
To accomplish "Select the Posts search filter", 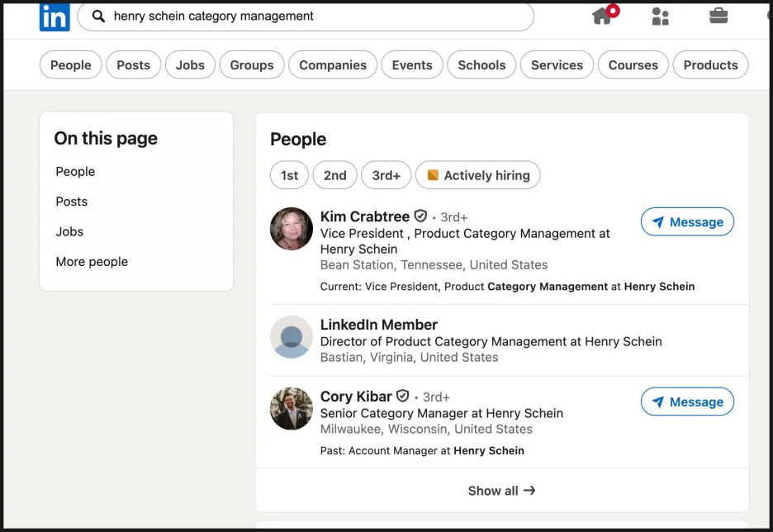I will click(134, 64).
